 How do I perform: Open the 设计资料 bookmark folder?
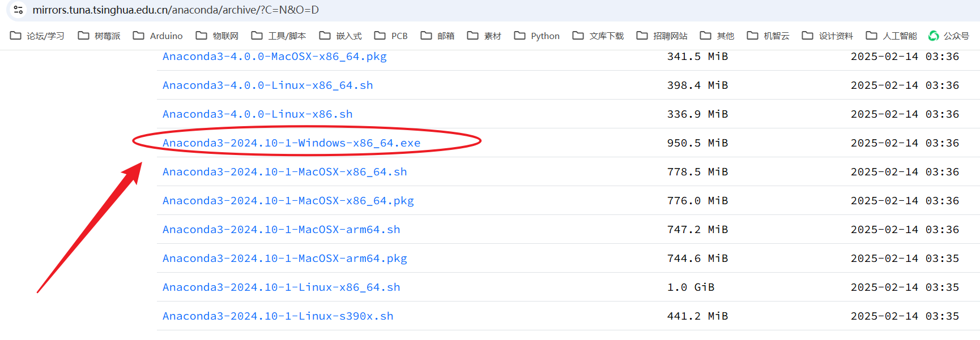coord(828,36)
